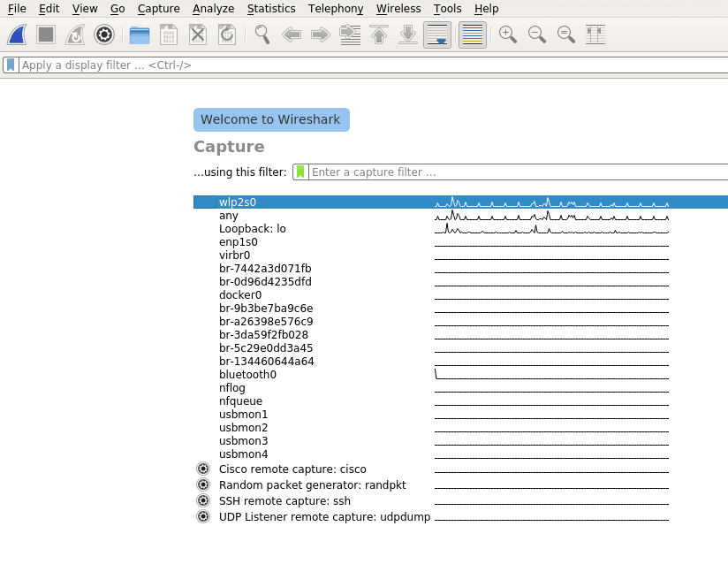Open the Edit menu

49,8
